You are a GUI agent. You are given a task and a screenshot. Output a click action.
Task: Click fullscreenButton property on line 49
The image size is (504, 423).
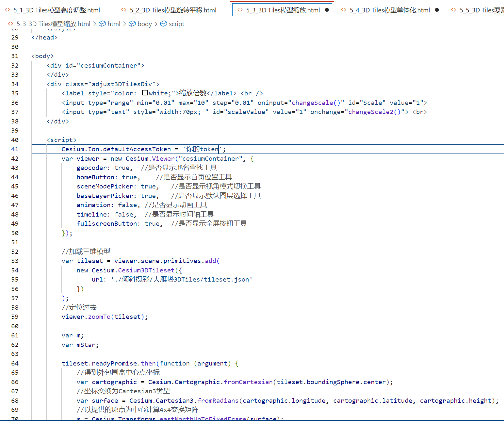pyautogui.click(x=107, y=224)
